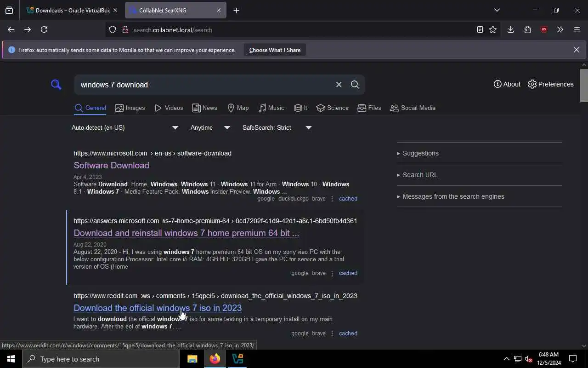Open more options for answers.microsoft.com result
This screenshot has height=368, width=588.
332,273
